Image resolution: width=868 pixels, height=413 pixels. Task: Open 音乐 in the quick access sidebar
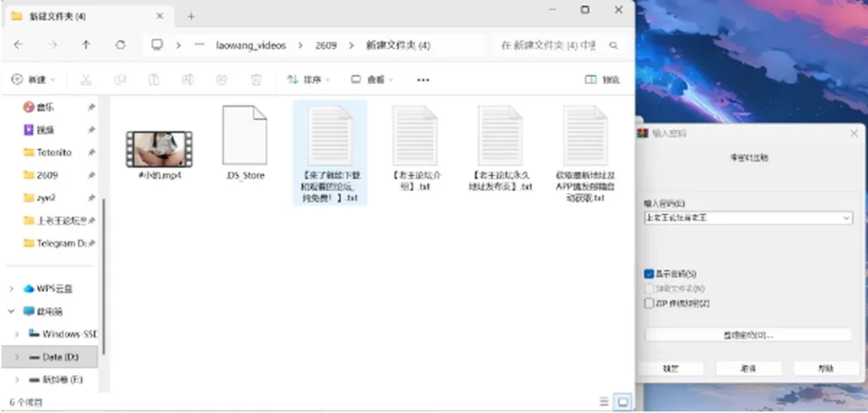click(46, 107)
